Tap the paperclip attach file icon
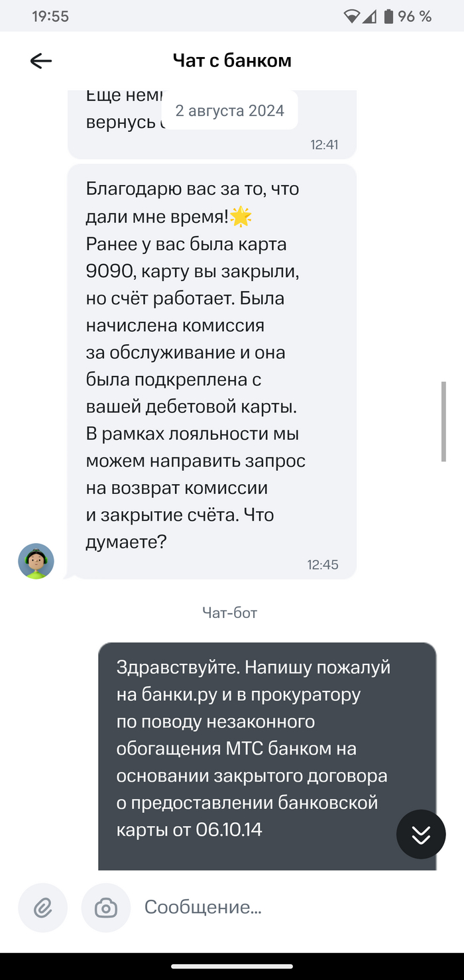 (x=43, y=908)
